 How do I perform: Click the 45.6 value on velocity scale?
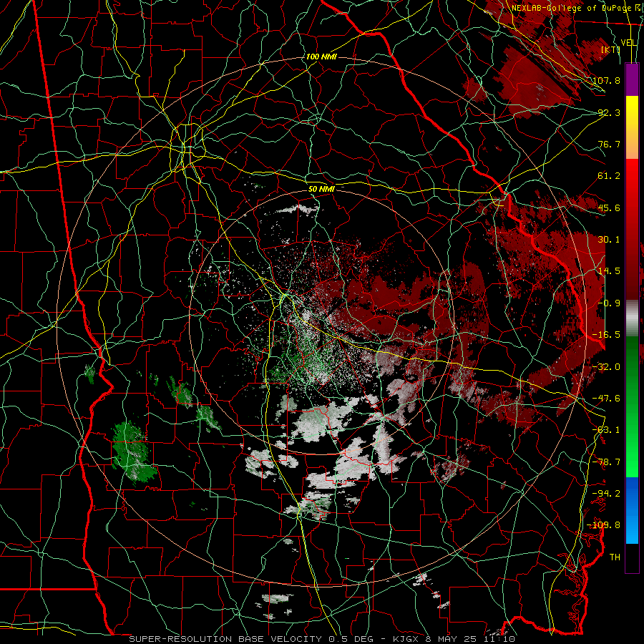pyautogui.click(x=609, y=208)
